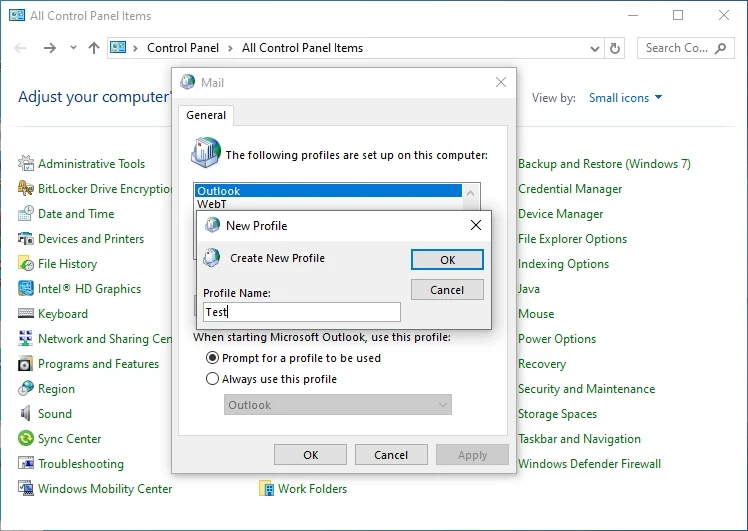748x531 pixels.
Task: Open the recent locations dropdown arrow
Action: coord(73,48)
